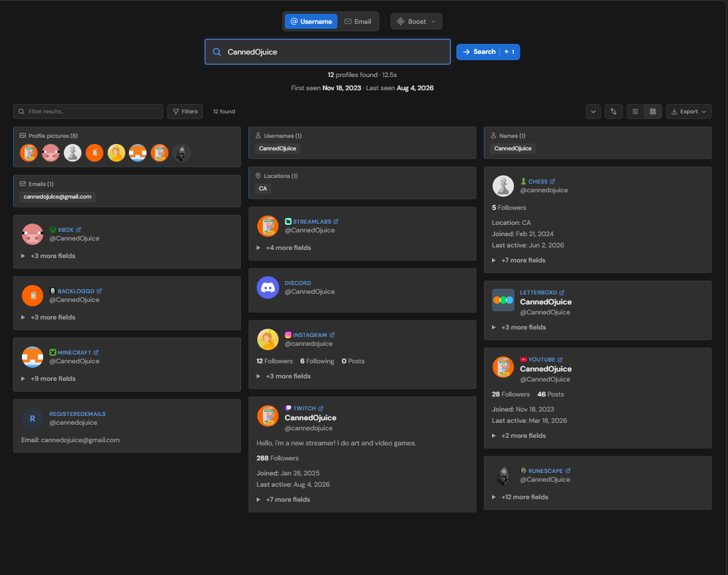This screenshot has width=728, height=575.
Task: Click the chess pawn avatar in Chess card
Action: coord(503,186)
